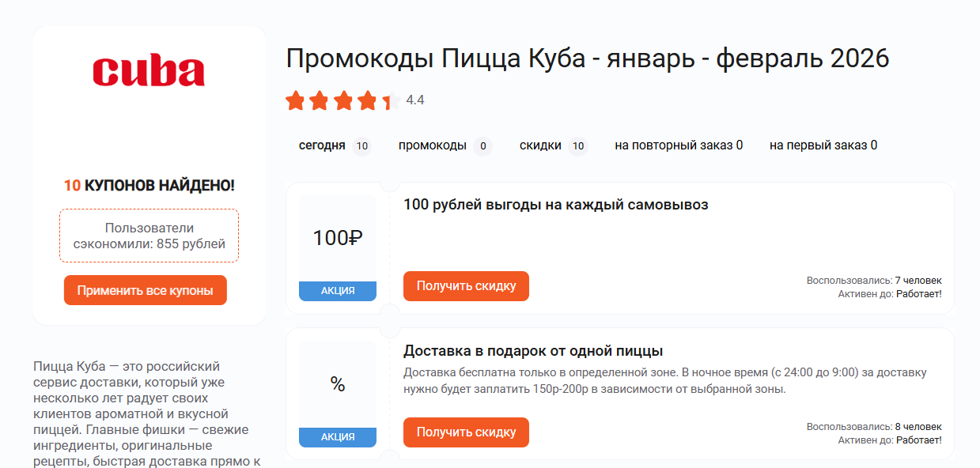This screenshot has width=980, height=468.
Task: Click the 100₽ coupon icon
Action: [x=338, y=236]
